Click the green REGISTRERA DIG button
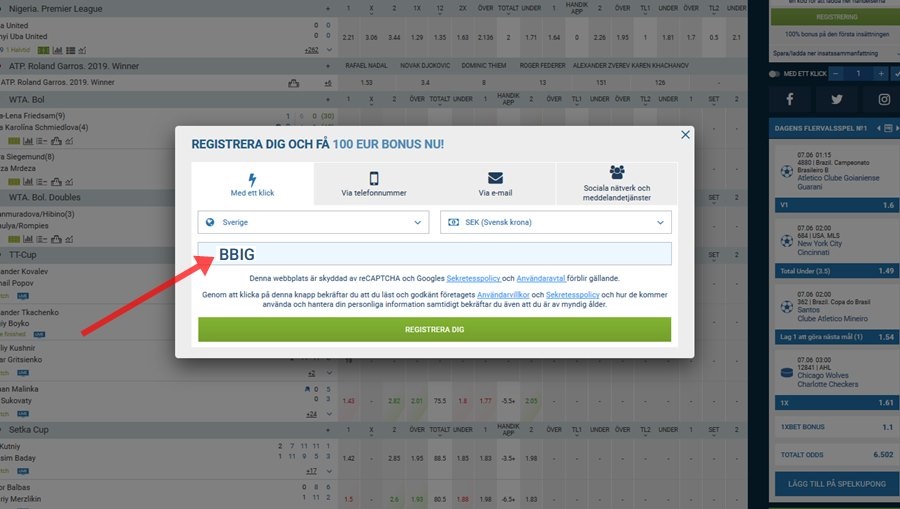 435,329
